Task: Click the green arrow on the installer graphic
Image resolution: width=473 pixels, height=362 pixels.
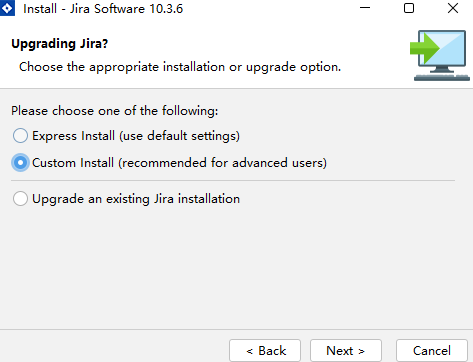Action: pos(425,48)
